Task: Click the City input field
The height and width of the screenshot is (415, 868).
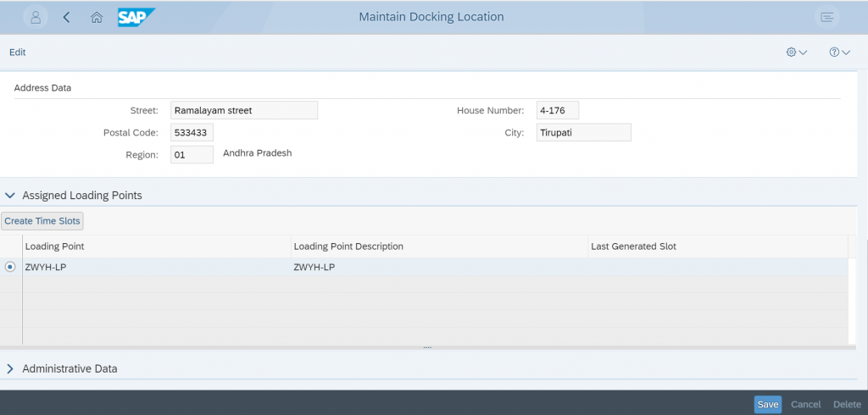Action: click(x=583, y=132)
